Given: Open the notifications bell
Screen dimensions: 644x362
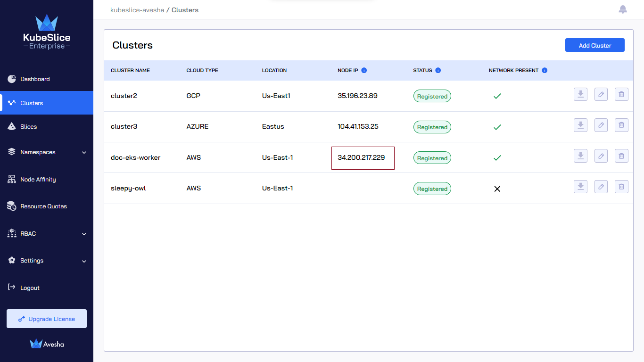Looking at the screenshot, I should [623, 9].
